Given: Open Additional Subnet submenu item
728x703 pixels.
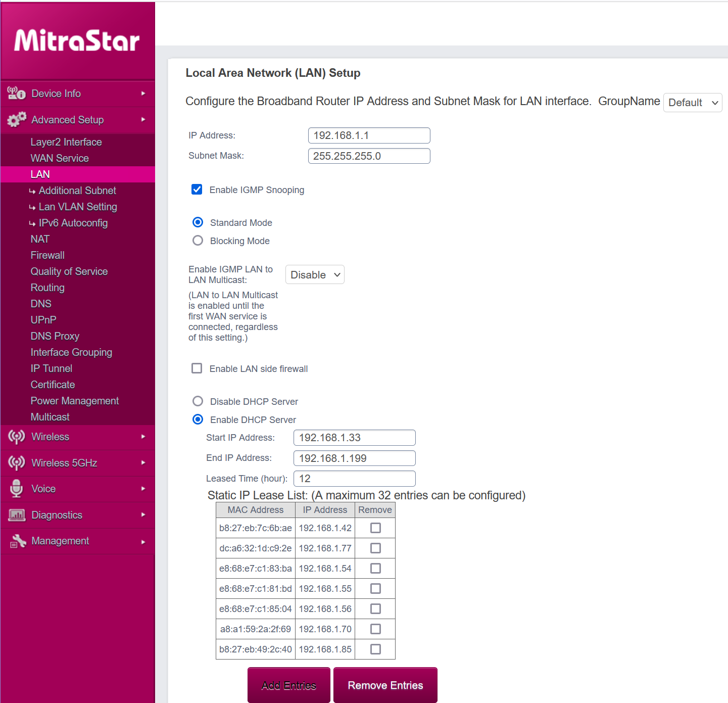Looking at the screenshot, I should [77, 191].
